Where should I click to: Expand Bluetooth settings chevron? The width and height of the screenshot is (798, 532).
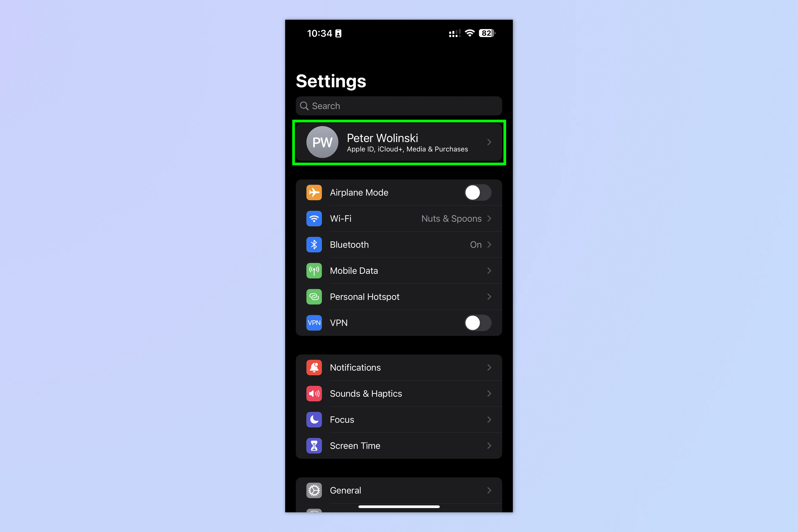pos(490,245)
